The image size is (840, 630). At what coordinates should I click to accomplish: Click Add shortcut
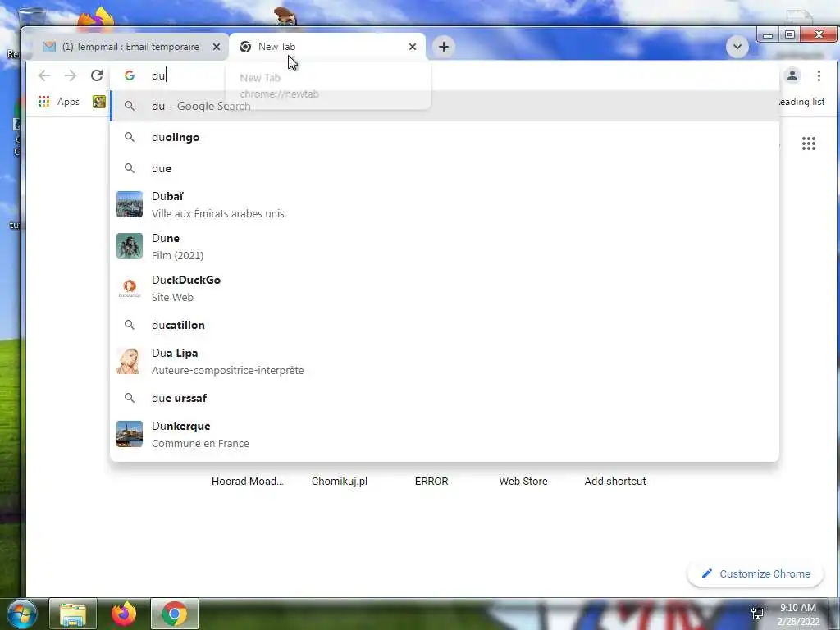[615, 481]
